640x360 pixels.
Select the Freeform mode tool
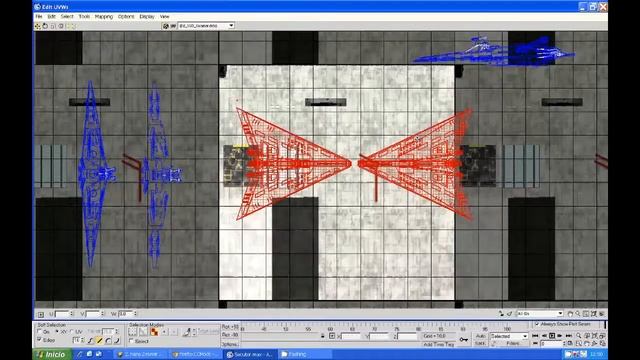click(x=61, y=26)
